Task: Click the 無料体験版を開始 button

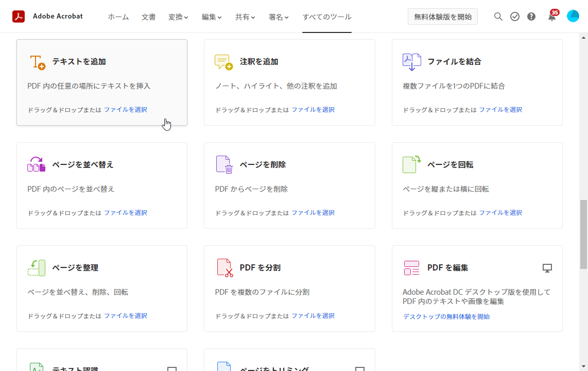Action: [442, 16]
